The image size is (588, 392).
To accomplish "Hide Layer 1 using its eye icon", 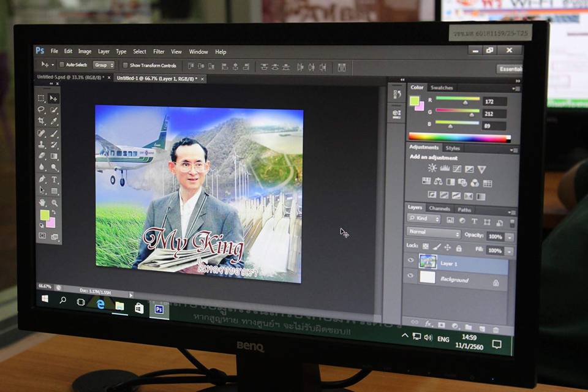I will [x=411, y=261].
